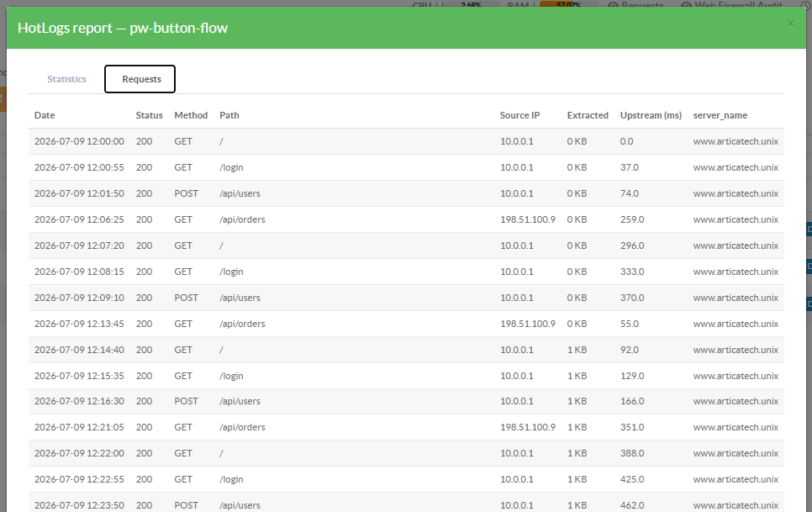Screen dimensions: 812x512
Task: Open the Requests tab
Action: [x=140, y=79]
